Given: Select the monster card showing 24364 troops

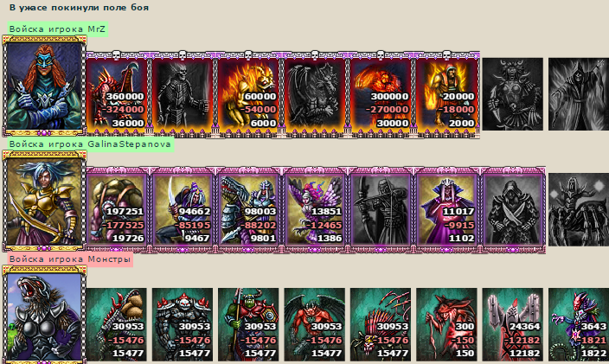Looking at the screenshot, I should click(x=513, y=324).
